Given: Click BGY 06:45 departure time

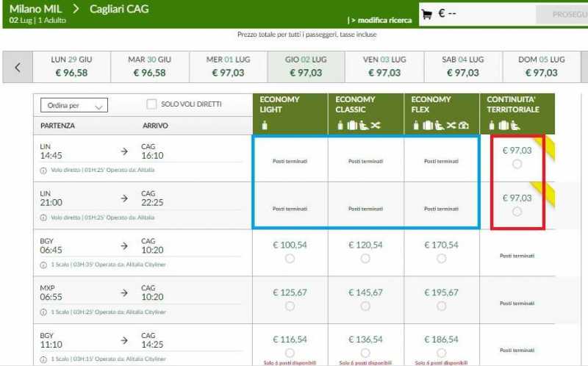Looking at the screenshot, I should pos(51,250).
